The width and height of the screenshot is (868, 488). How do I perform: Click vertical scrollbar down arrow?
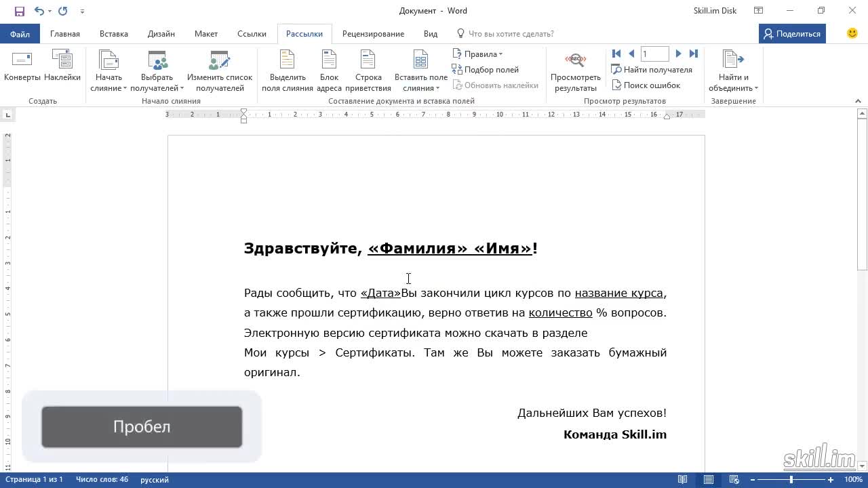[x=863, y=466]
